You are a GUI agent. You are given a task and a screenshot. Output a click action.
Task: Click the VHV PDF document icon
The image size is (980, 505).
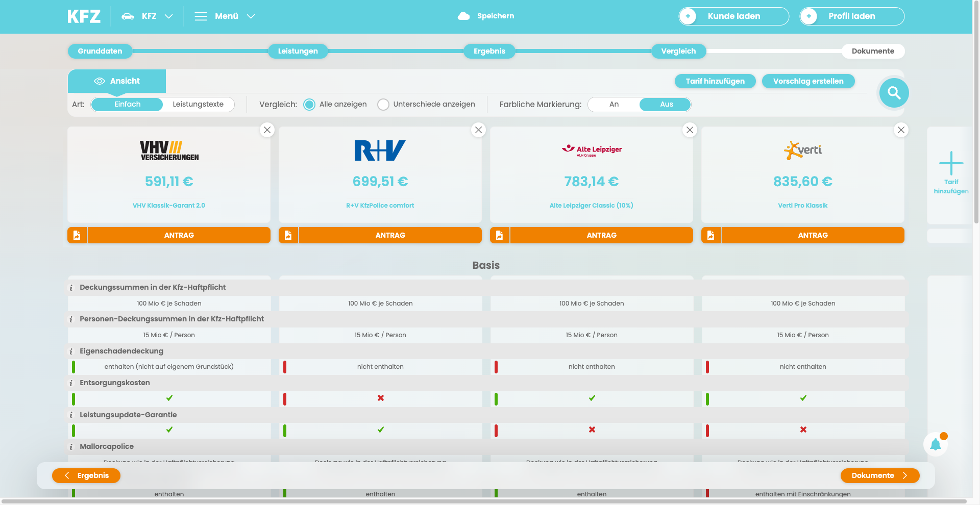77,235
